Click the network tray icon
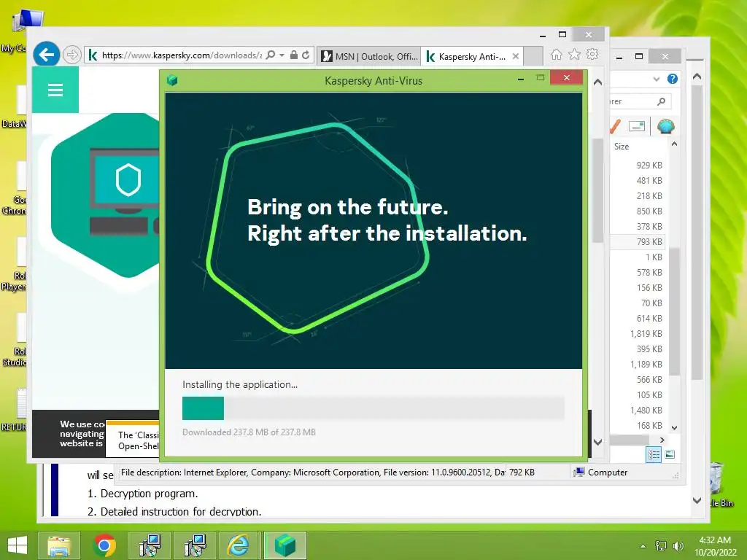The width and height of the screenshot is (747, 560). [661, 546]
